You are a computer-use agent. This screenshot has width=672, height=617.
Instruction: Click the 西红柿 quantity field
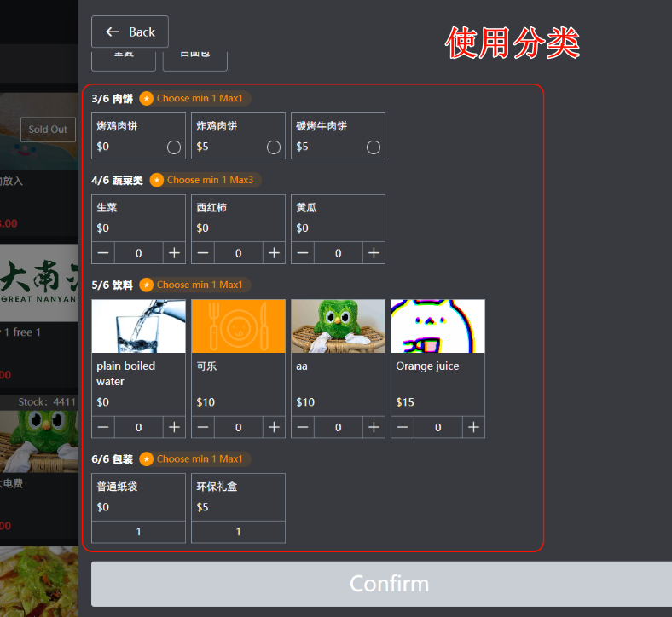(x=238, y=253)
